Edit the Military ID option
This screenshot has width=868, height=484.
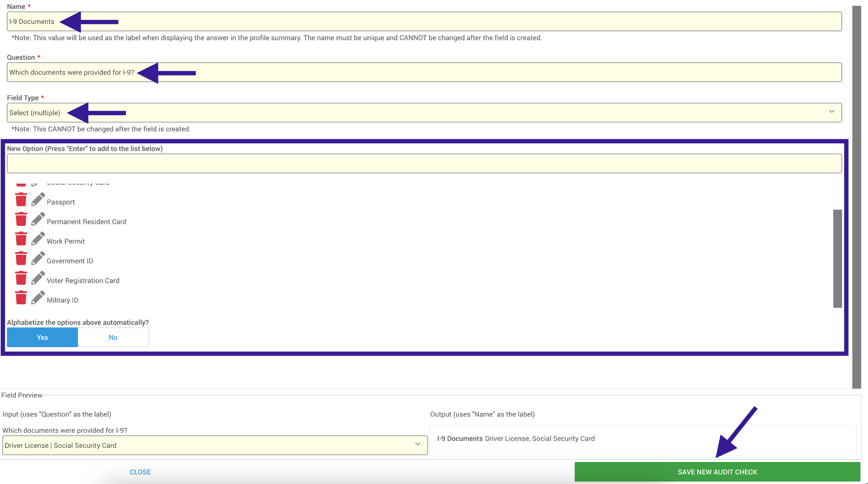(38, 298)
